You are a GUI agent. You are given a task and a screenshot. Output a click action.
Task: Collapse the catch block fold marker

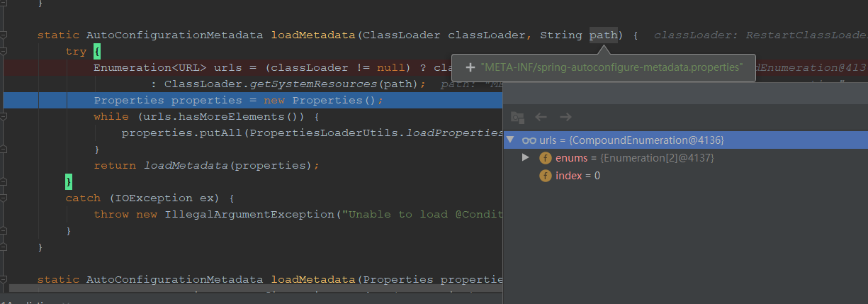click(4, 198)
